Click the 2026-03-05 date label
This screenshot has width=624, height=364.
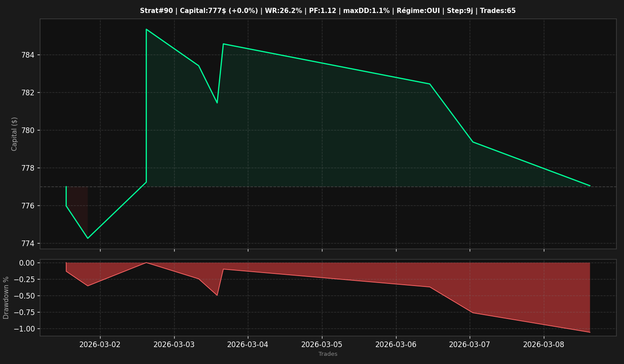(322, 344)
